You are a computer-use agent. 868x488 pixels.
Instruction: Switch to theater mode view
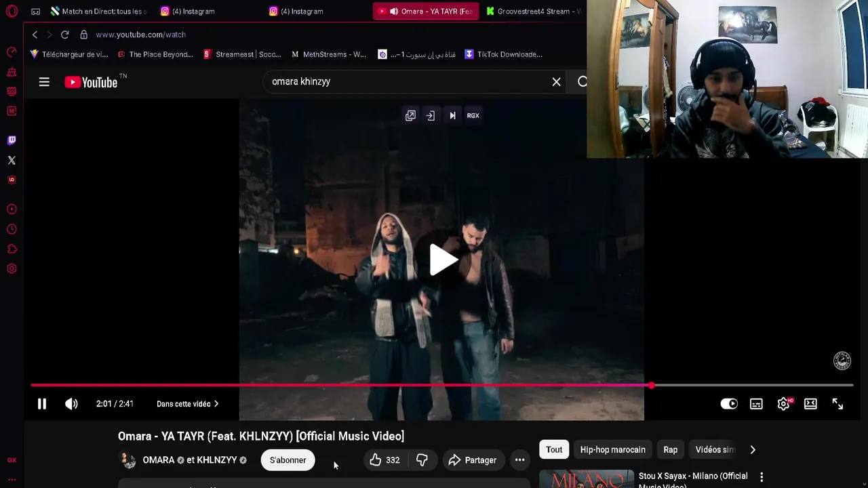pyautogui.click(x=810, y=404)
